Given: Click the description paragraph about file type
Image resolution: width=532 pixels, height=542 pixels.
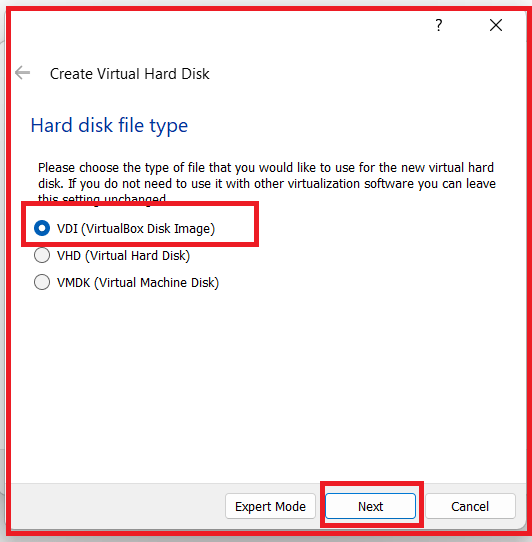Looking at the screenshot, I should pos(267,183).
